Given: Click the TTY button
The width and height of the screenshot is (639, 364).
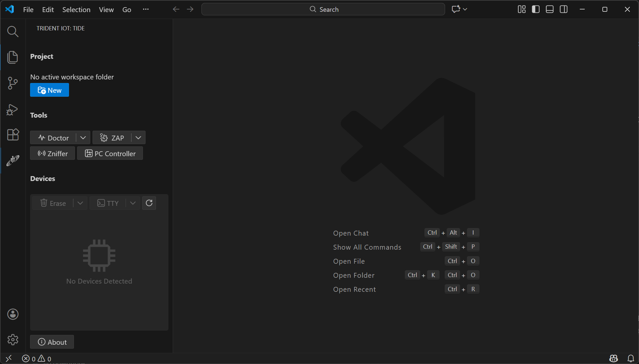Looking at the screenshot, I should (108, 203).
